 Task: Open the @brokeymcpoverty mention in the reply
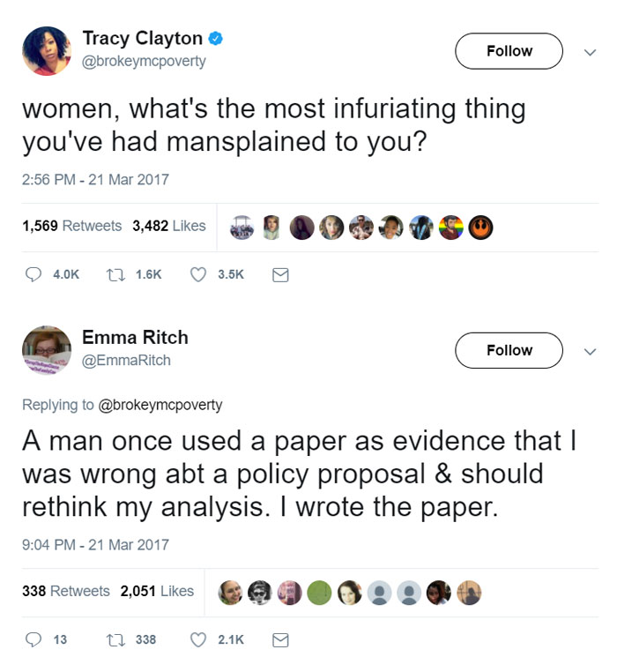(159, 405)
